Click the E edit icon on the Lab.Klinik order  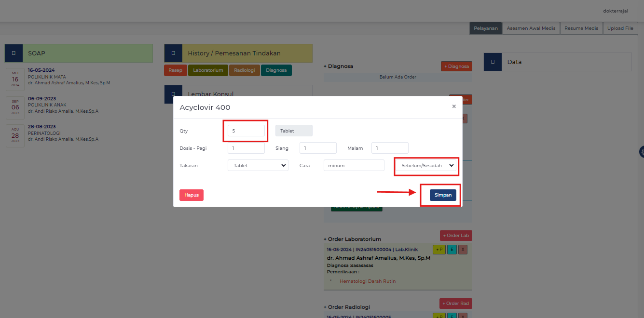coord(452,250)
